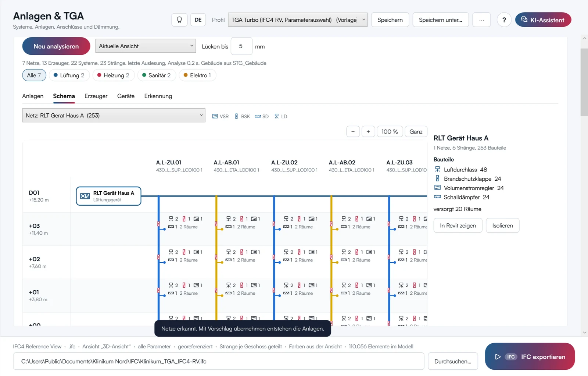588x376 pixels.
Task: Switch to the Erkennung tab
Action: pos(158,96)
